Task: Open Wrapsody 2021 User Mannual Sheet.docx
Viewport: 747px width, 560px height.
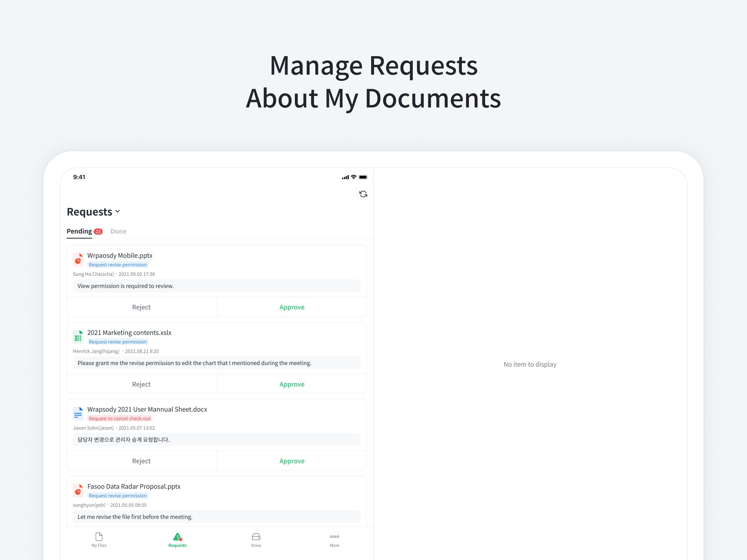Action: click(x=147, y=409)
